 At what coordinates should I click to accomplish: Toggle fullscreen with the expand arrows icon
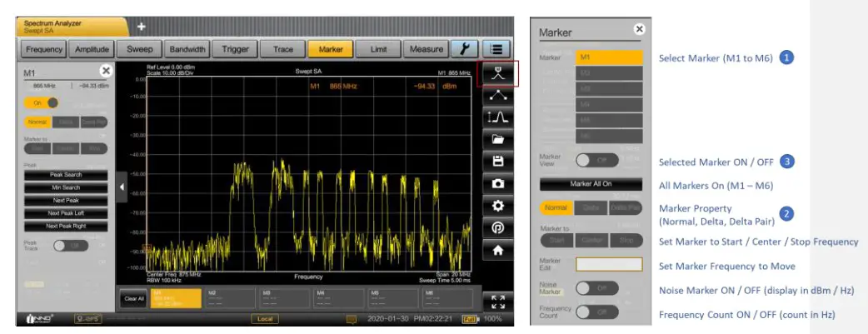497,302
